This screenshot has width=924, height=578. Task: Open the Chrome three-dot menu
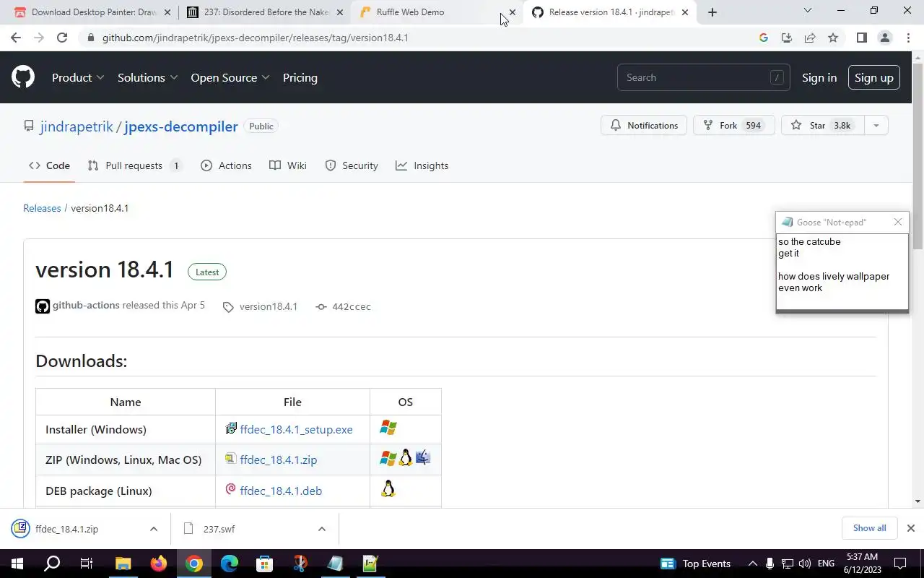pyautogui.click(x=908, y=38)
